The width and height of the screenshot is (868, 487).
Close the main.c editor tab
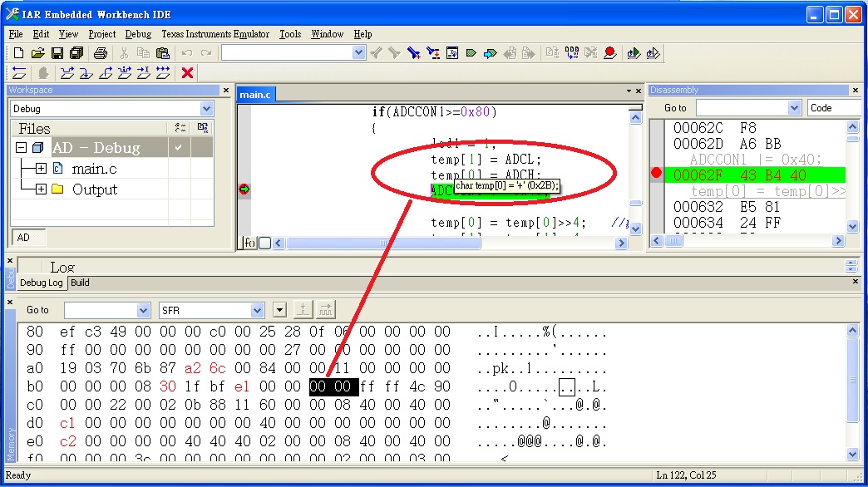coord(639,91)
